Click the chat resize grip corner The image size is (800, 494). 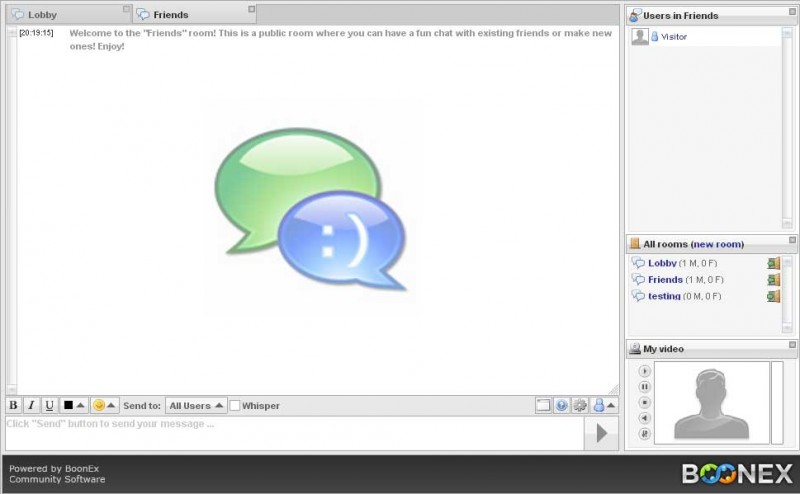pyautogui.click(x=614, y=389)
